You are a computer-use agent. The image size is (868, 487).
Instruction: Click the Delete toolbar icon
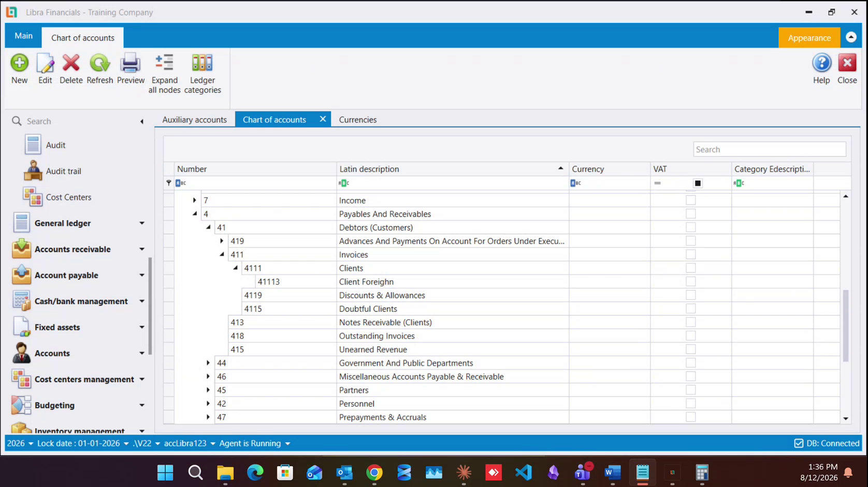tap(71, 63)
